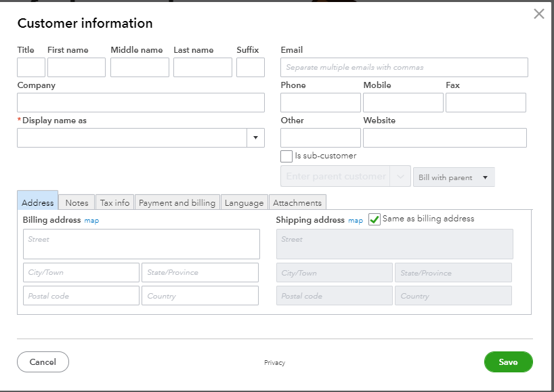Open the Privacy link
Image resolution: width=554 pixels, height=392 pixels.
(x=274, y=363)
